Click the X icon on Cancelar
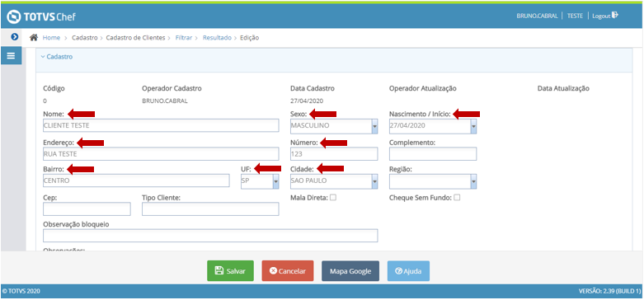The image size is (644, 300). (273, 271)
